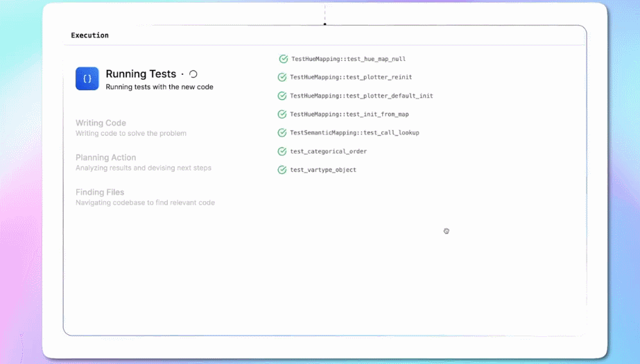The height and width of the screenshot is (364, 640).
Task: Click the Execution panel title
Action: click(x=89, y=35)
